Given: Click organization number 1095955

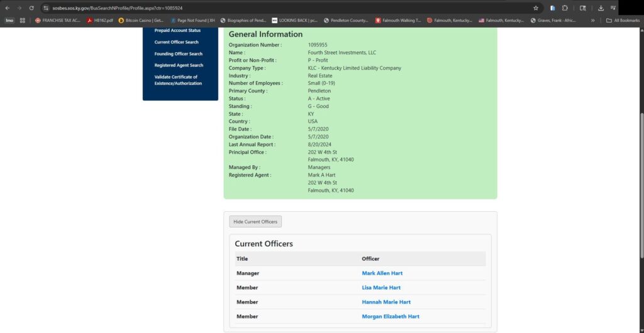Looking at the screenshot, I should click(x=318, y=45).
